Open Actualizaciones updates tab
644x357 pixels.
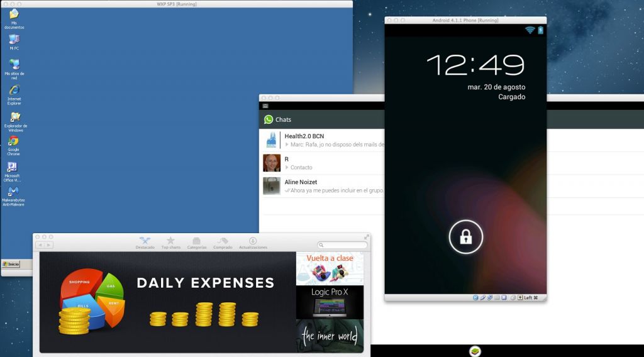click(253, 243)
